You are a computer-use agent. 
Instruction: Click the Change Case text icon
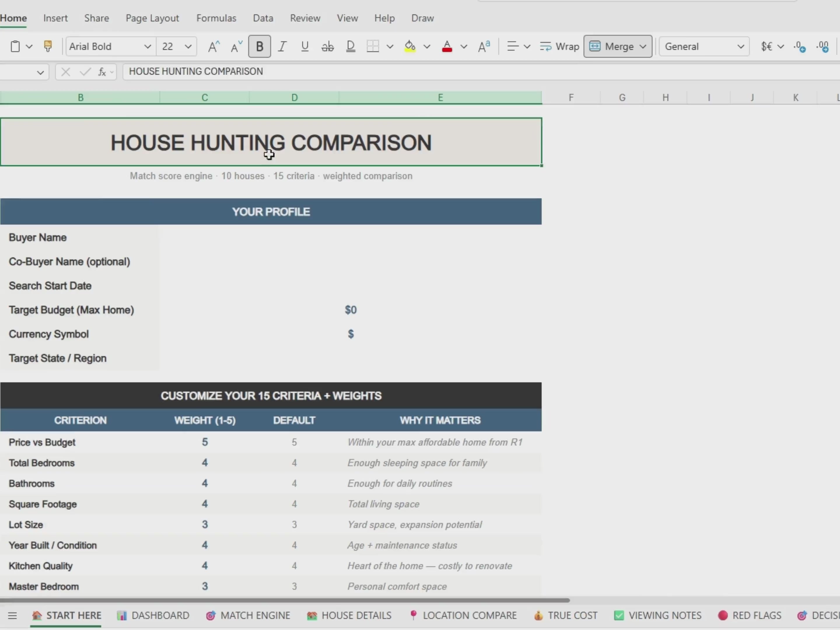484,46
